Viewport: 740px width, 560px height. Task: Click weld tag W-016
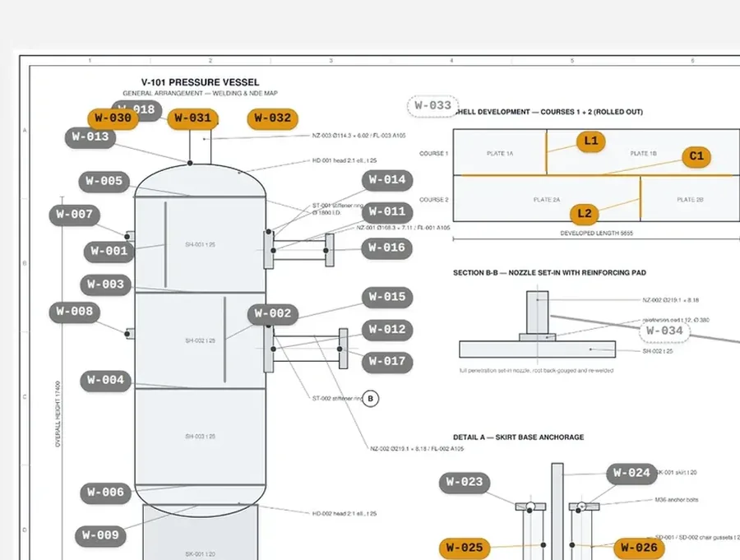(386, 248)
